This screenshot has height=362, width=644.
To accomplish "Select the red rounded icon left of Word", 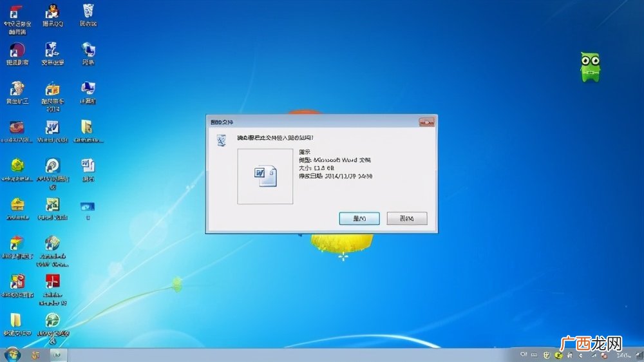I will 17,131.
